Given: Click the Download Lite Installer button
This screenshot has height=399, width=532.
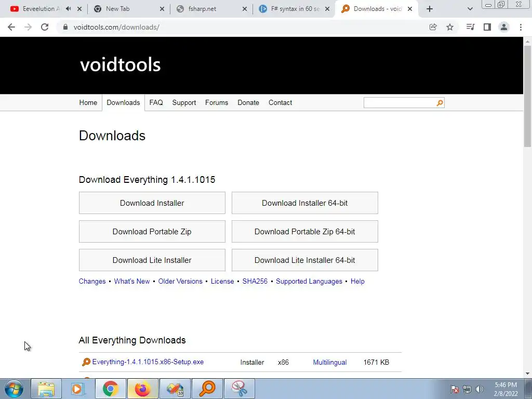Looking at the screenshot, I should (152, 260).
